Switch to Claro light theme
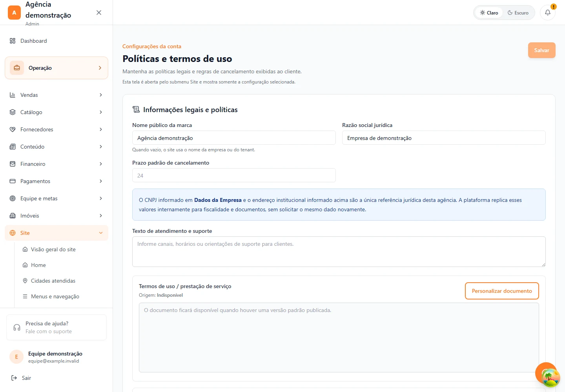Screen dimensions: 565x392 489,13
